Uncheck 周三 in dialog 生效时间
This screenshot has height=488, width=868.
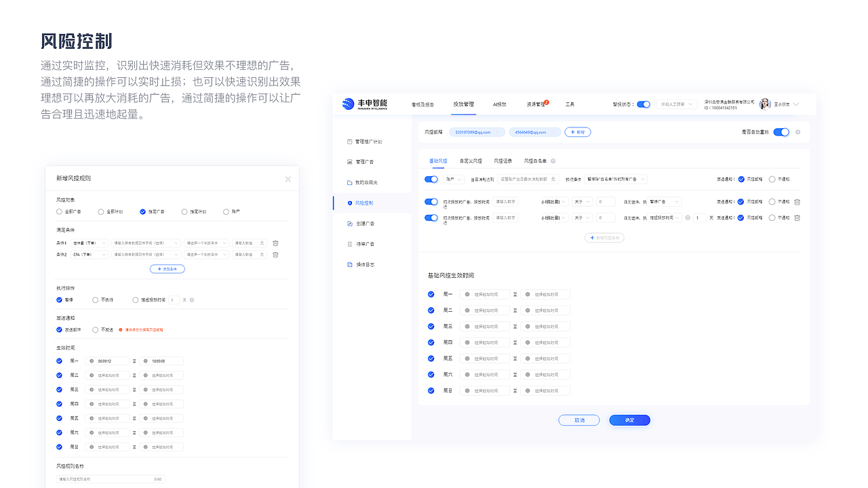pyautogui.click(x=60, y=389)
